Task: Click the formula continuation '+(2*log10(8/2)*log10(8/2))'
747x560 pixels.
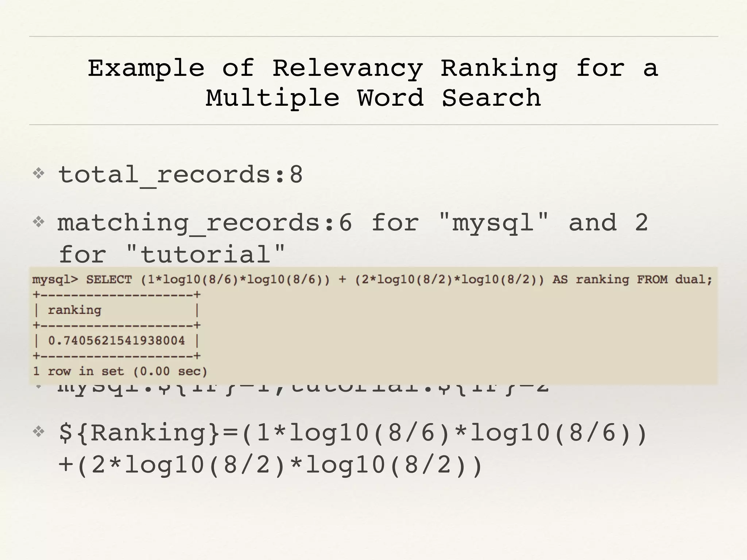Action: coord(271,465)
